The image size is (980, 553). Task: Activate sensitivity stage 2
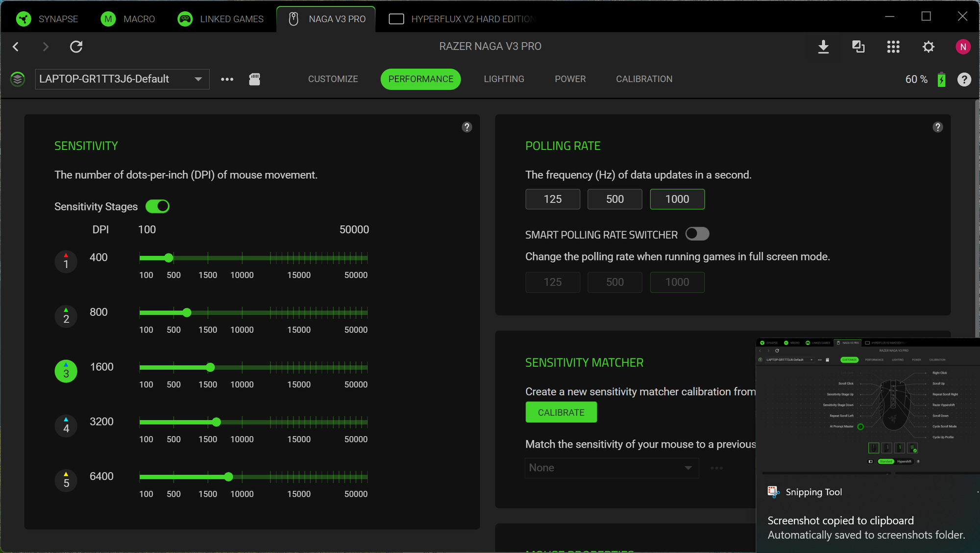[x=66, y=316]
